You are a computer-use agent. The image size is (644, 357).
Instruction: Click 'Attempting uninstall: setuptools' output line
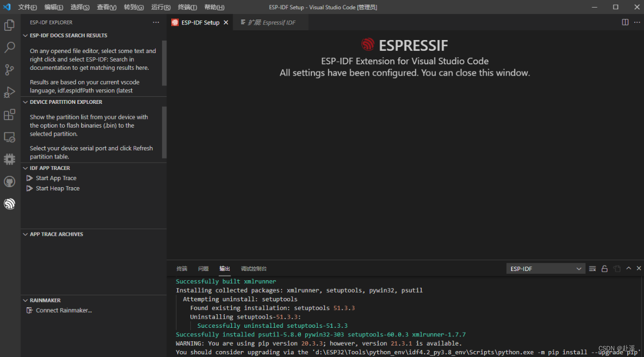[240, 300]
